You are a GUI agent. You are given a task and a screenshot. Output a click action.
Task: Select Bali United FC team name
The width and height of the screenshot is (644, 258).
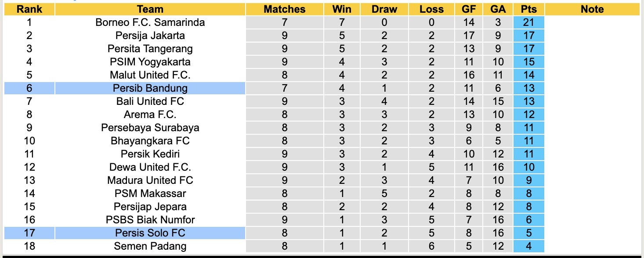point(150,101)
